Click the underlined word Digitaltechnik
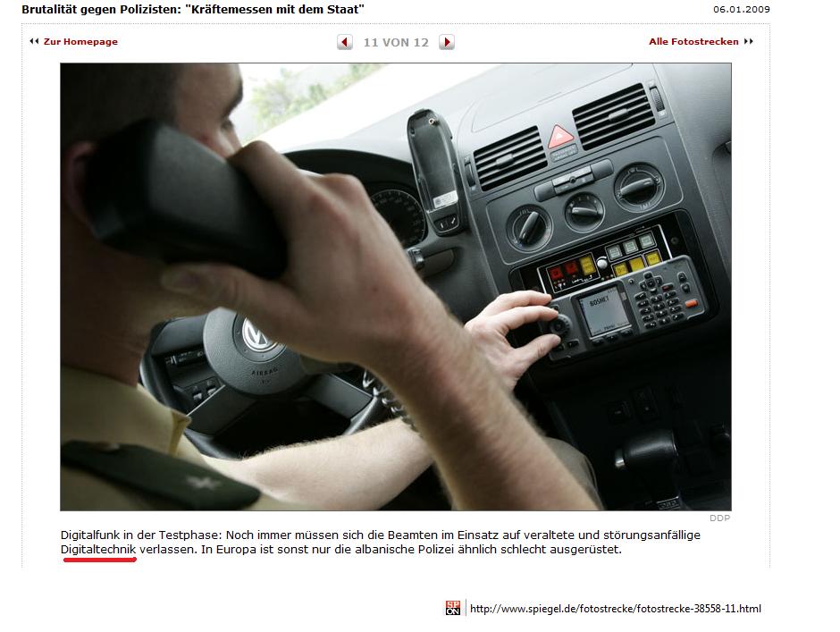Image resolution: width=840 pixels, height=632 pixels. (x=98, y=549)
